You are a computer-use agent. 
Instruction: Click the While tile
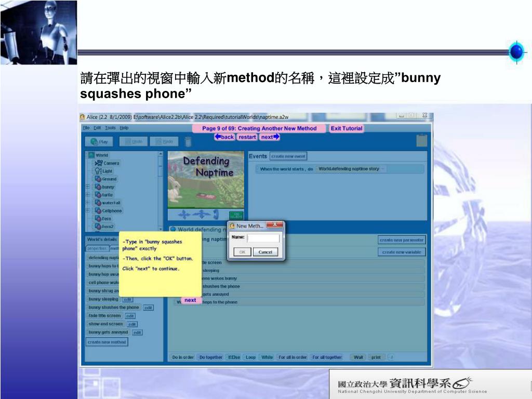pyautogui.click(x=267, y=357)
